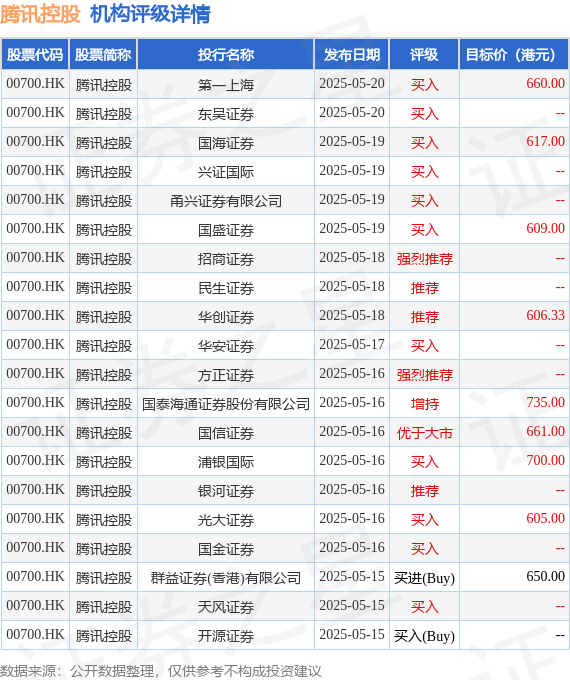Click the 评级 column header
Image resolution: width=570 pixels, height=680 pixels.
424,55
